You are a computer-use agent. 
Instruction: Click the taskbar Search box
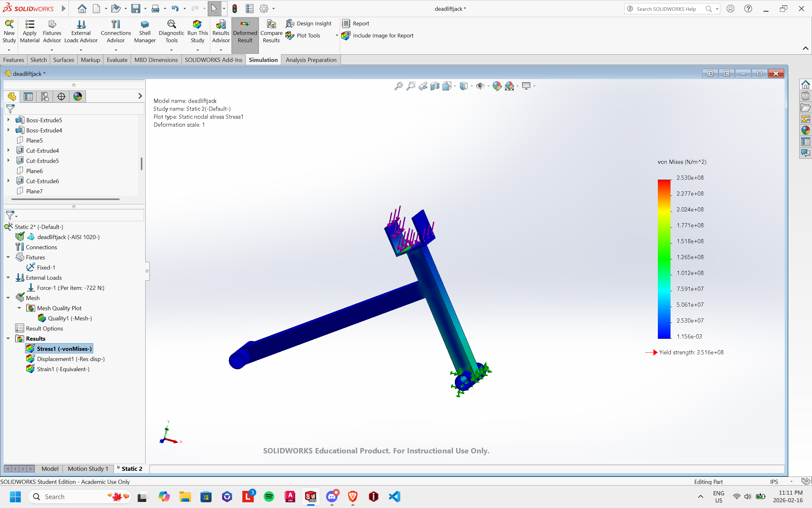80,497
